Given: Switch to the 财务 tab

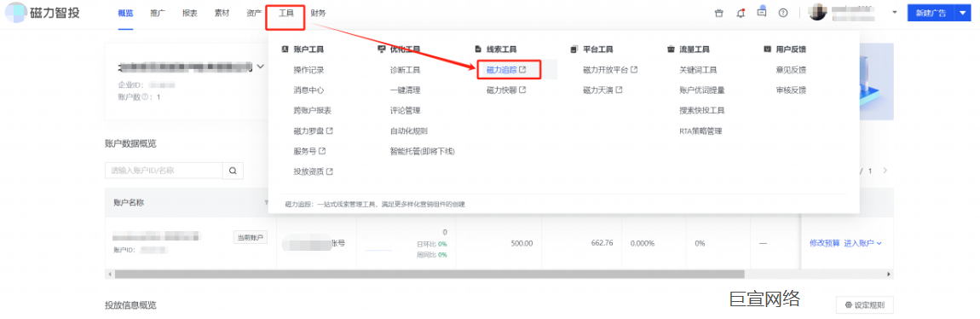Looking at the screenshot, I should pos(318,13).
